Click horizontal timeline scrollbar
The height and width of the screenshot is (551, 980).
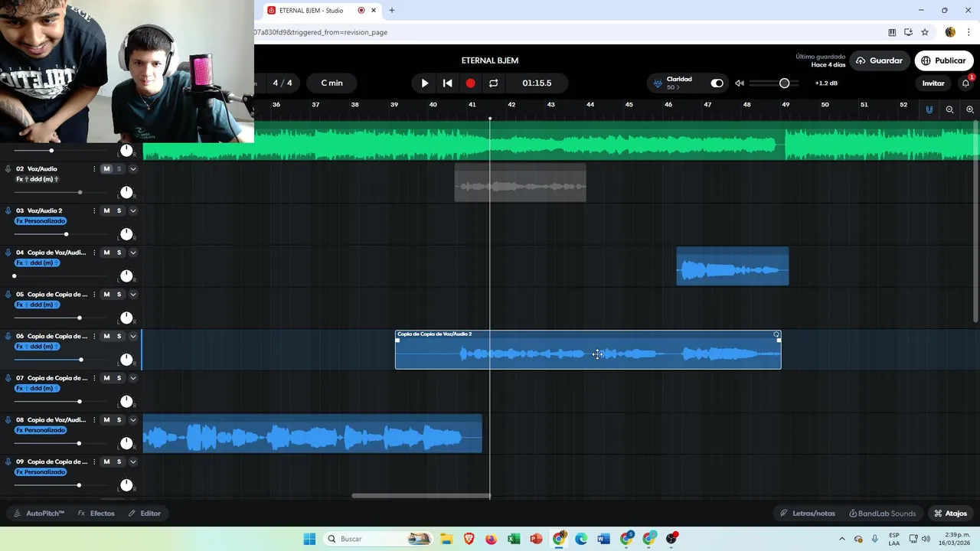coord(421,496)
